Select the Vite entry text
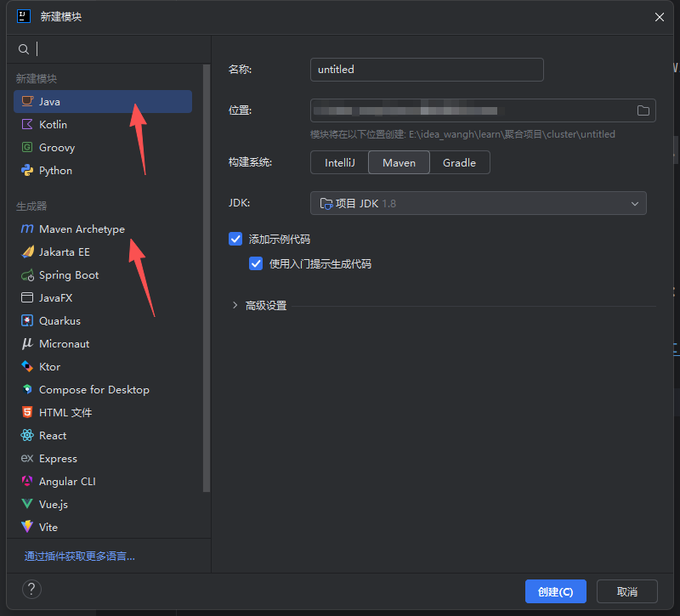 pos(48,527)
